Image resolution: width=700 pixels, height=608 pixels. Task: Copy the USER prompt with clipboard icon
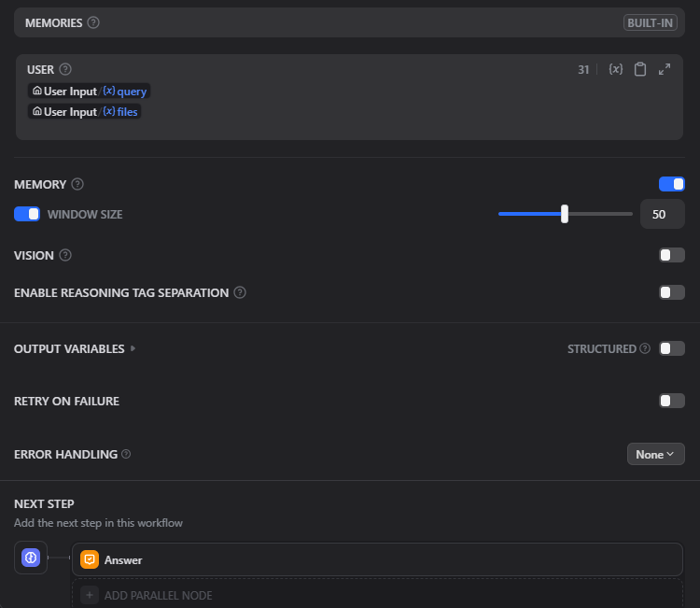click(640, 70)
